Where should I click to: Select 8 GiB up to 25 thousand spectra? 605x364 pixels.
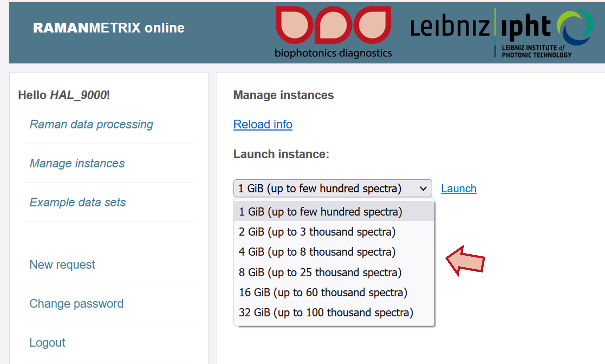click(334, 272)
